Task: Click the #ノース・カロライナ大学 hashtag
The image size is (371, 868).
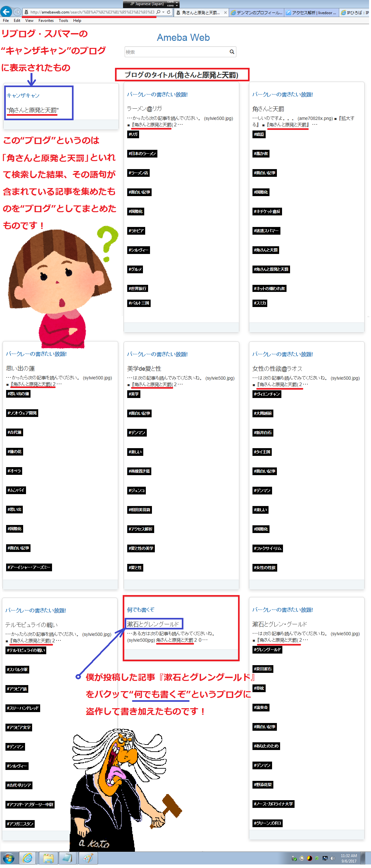Action: point(273,804)
